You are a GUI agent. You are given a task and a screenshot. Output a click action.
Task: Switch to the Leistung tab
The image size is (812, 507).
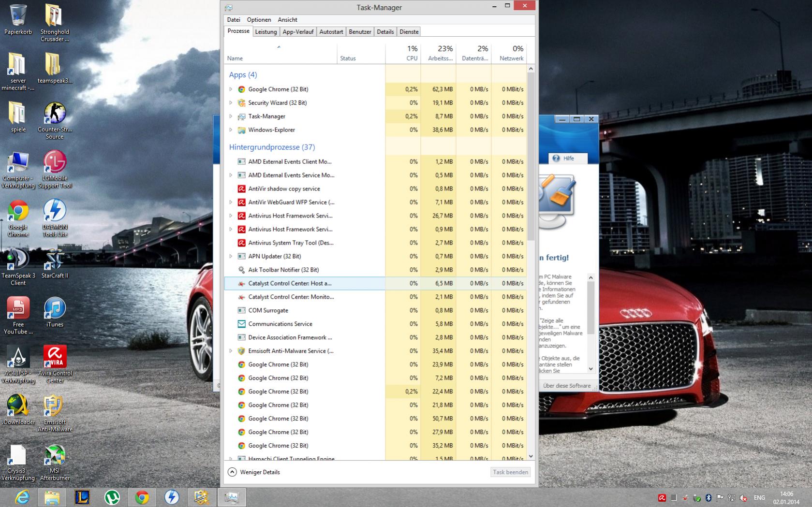(266, 32)
